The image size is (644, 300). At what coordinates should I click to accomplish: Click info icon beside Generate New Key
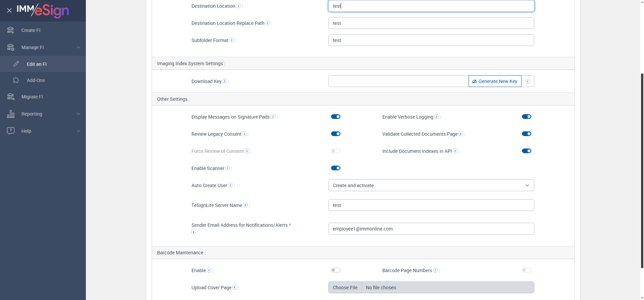[x=528, y=81]
